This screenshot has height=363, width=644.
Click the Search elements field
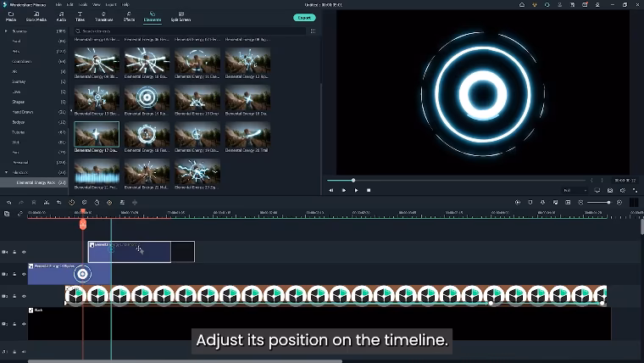(190, 31)
